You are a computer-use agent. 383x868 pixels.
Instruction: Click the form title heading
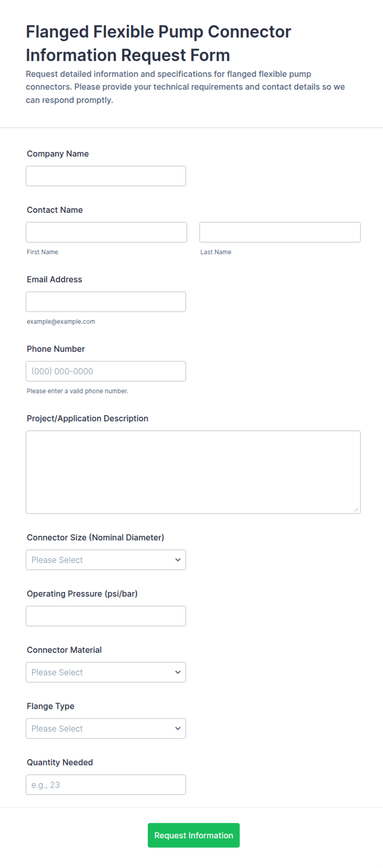tap(159, 43)
